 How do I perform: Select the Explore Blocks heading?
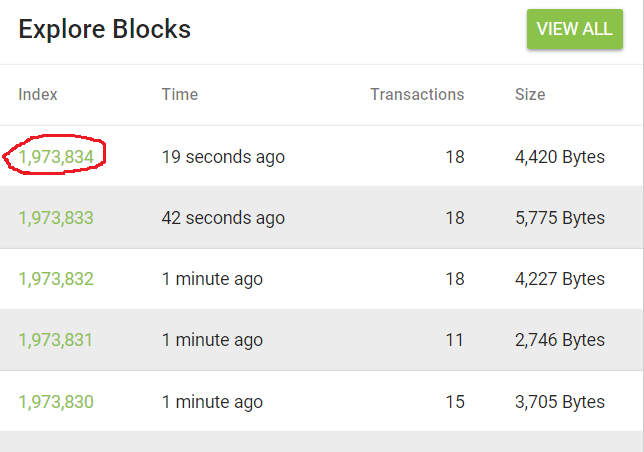click(x=105, y=29)
